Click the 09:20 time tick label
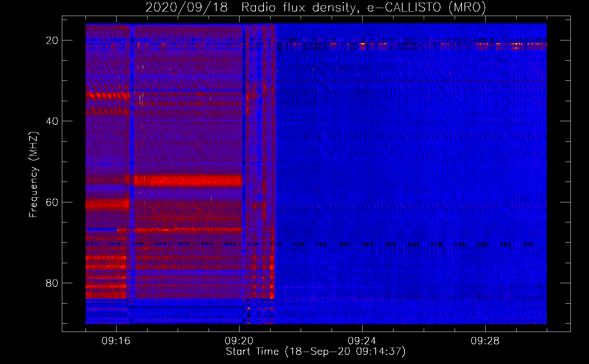The height and width of the screenshot is (364, 589). pos(239,341)
